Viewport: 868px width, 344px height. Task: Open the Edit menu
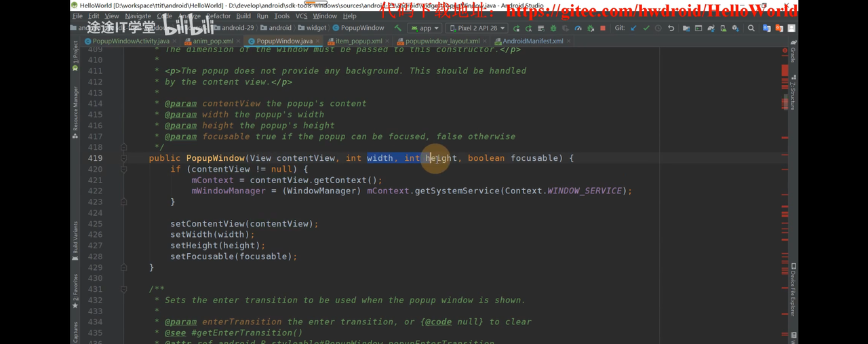pos(94,16)
